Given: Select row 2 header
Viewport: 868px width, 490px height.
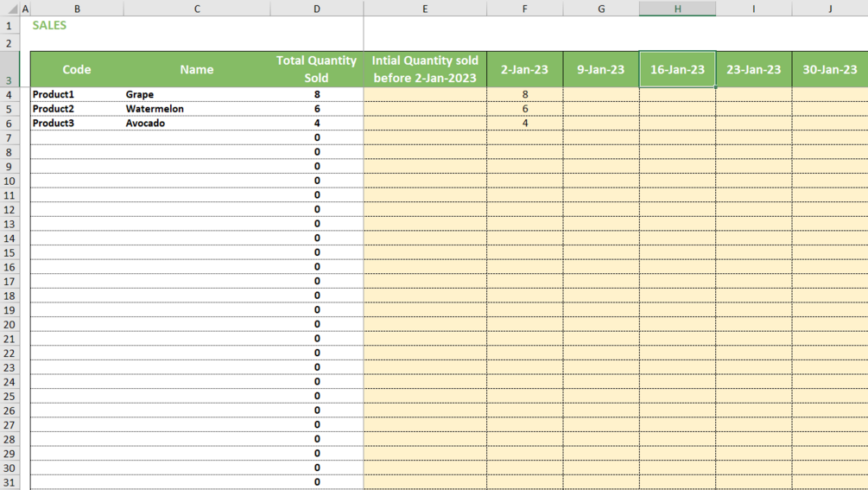Looking at the screenshot, I should (10, 42).
